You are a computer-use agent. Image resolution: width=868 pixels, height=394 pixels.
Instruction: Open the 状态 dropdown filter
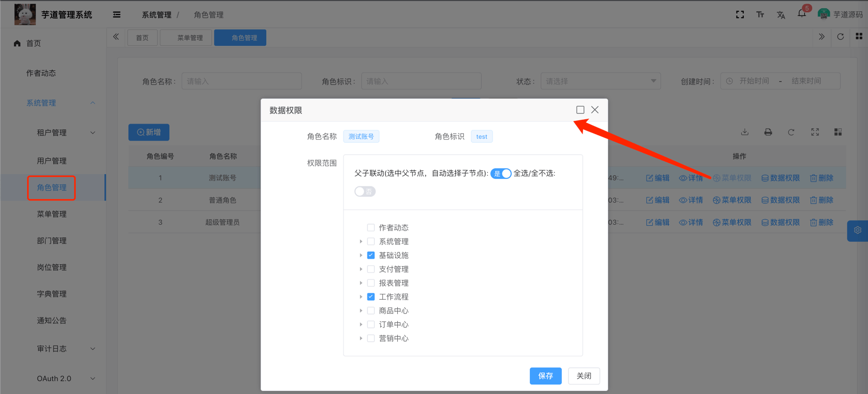point(600,81)
